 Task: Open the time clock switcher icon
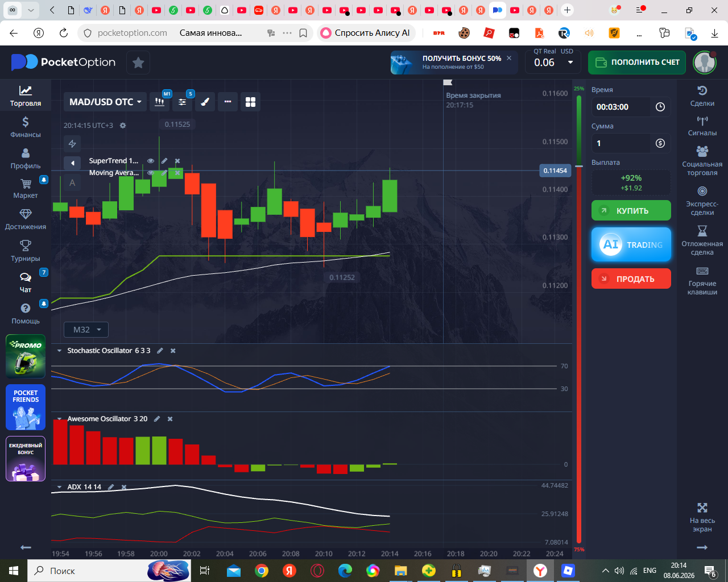pyautogui.click(x=660, y=107)
